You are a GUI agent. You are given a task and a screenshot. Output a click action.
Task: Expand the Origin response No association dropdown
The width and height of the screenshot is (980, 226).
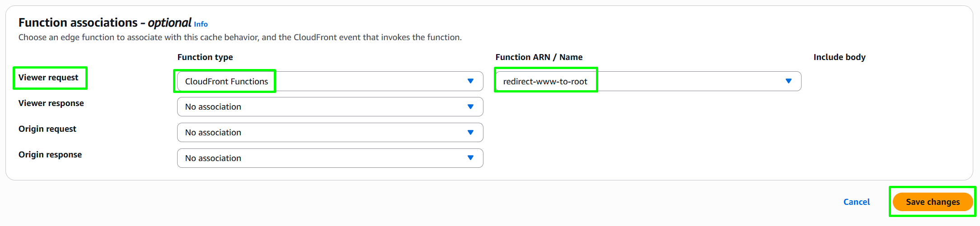click(x=330, y=158)
